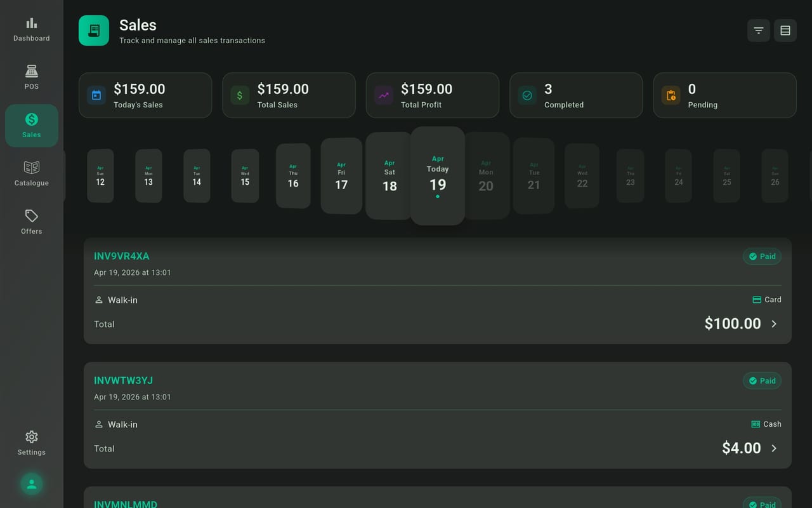
Task: Select Wednesday Apr 15 date card
Action: pyautogui.click(x=245, y=176)
